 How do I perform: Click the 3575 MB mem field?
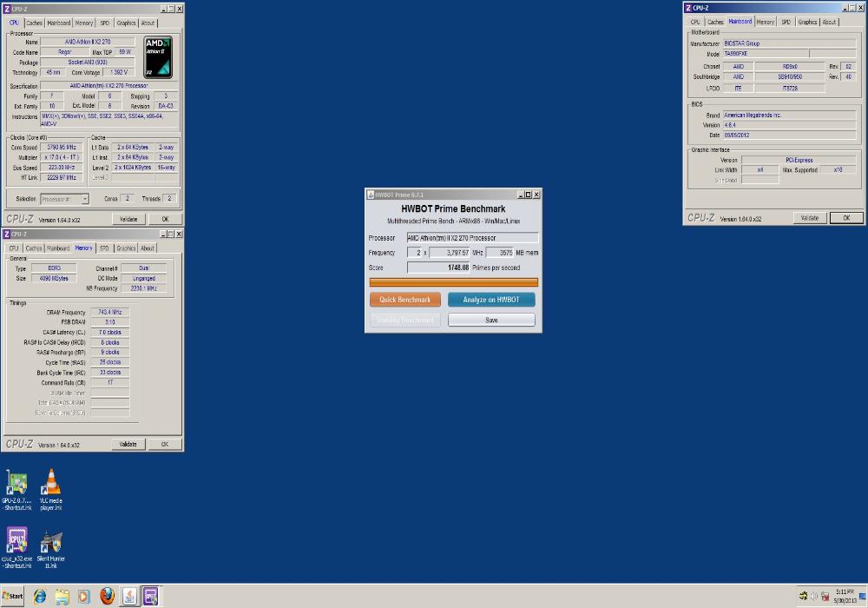(x=499, y=253)
